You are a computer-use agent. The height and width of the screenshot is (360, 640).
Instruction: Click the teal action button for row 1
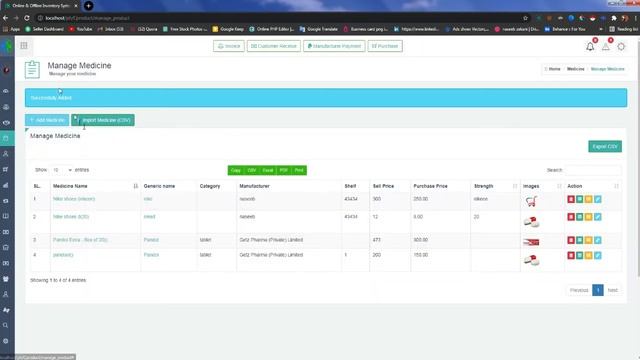[580, 199]
